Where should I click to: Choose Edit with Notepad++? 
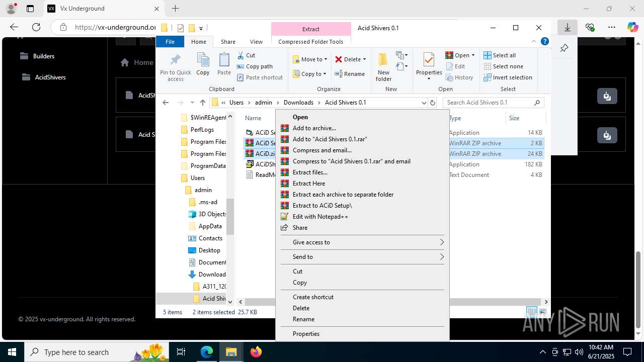click(361, 217)
